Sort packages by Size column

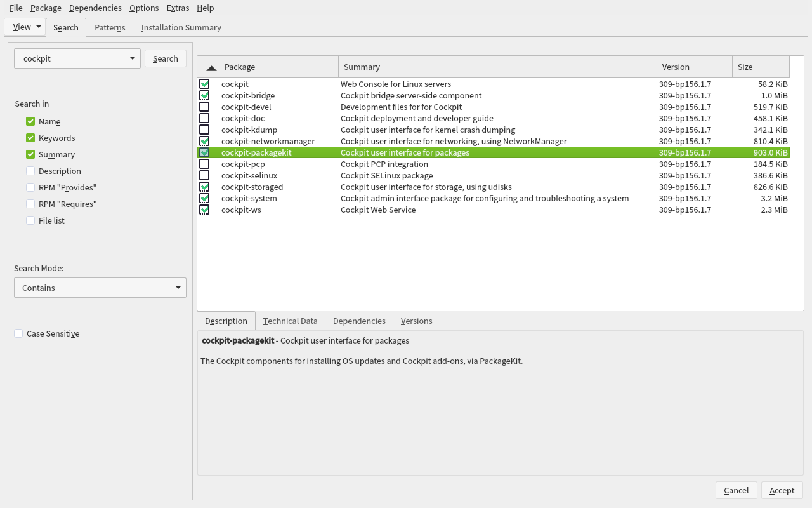pyautogui.click(x=761, y=67)
